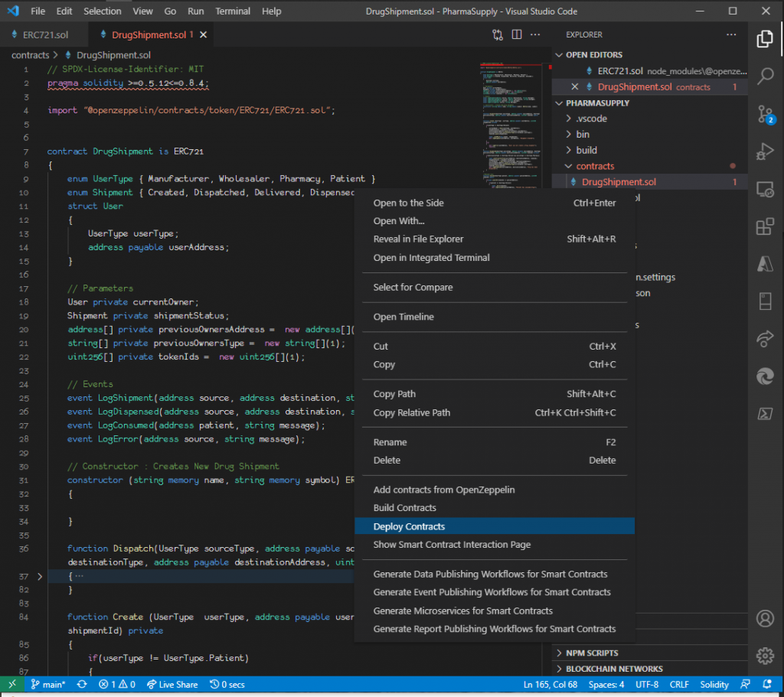Screen dimensions: 784x697
Task: Click the Synchronize Changes status icon
Action: (82, 684)
